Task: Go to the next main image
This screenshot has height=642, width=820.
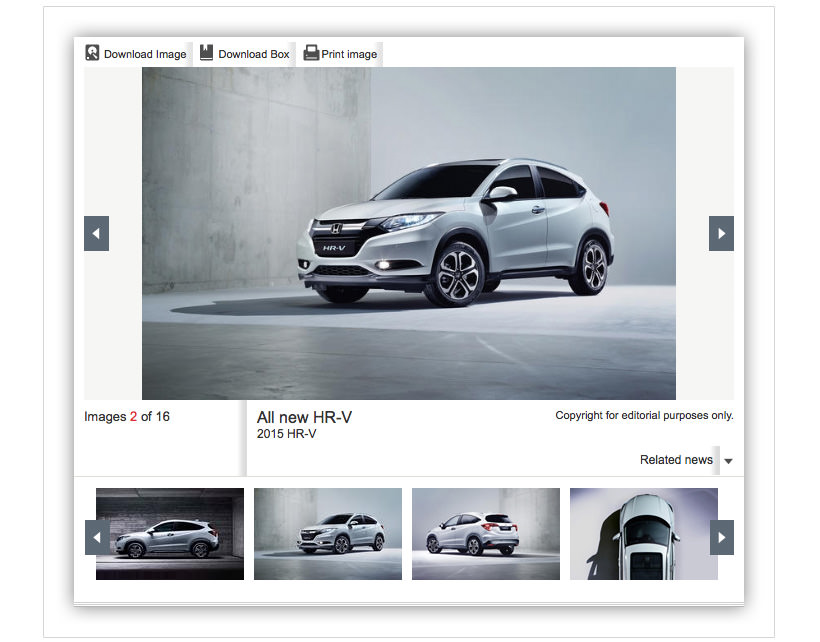Action: pyautogui.click(x=721, y=233)
